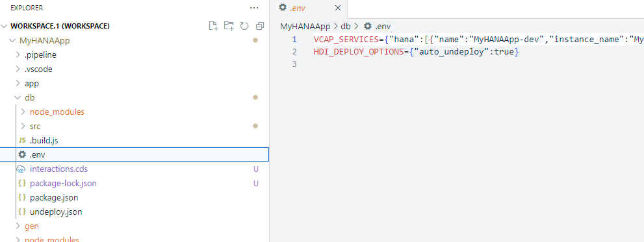This screenshot has width=644, height=242.
Task: Expand the .pipeline folder
Action: [18, 54]
